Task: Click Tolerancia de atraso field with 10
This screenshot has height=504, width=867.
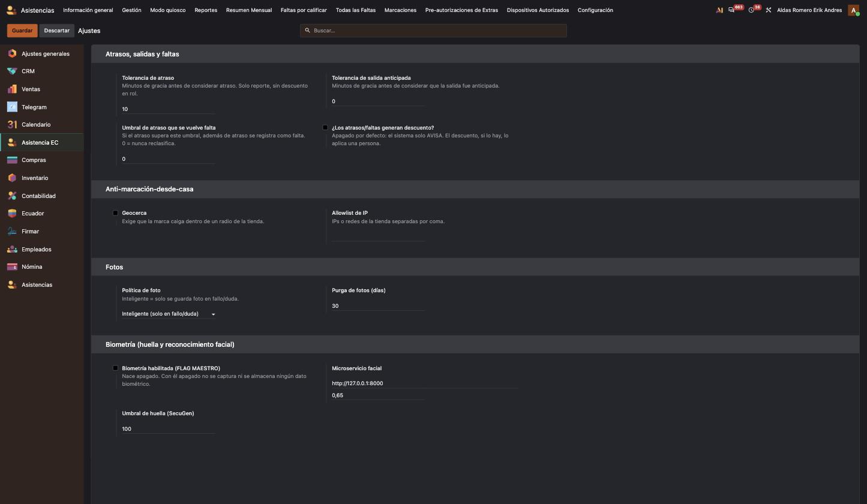Action: click(169, 109)
